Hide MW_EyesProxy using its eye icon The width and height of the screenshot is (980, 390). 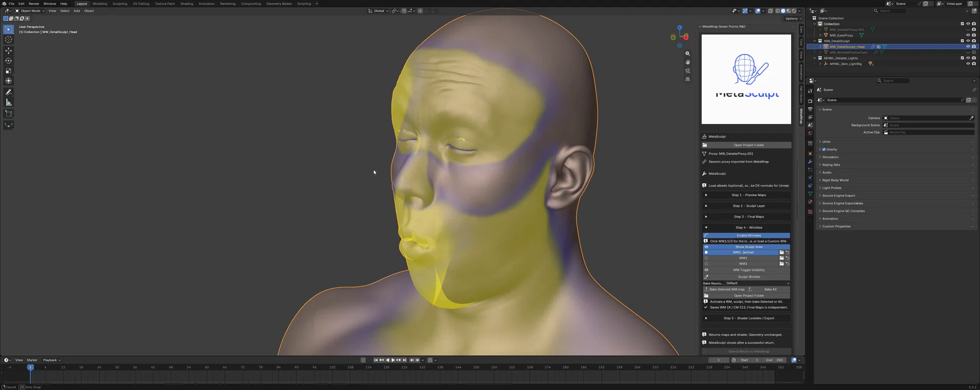point(968,35)
